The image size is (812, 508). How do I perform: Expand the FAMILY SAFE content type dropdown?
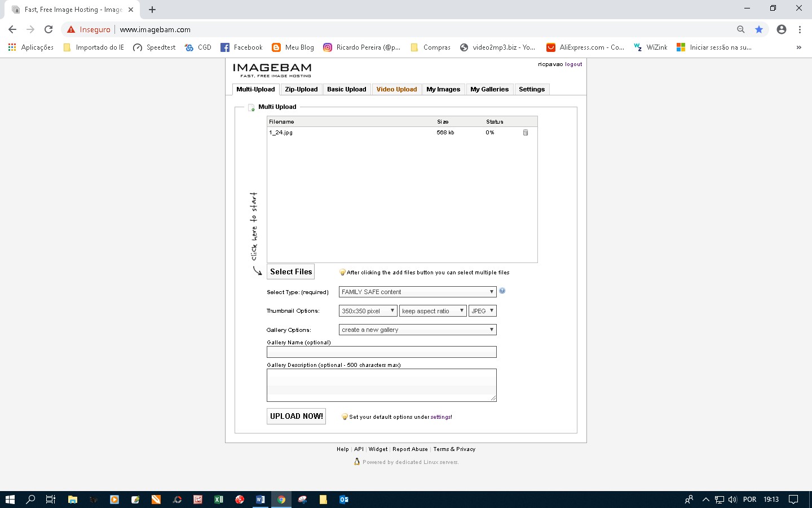(x=418, y=292)
